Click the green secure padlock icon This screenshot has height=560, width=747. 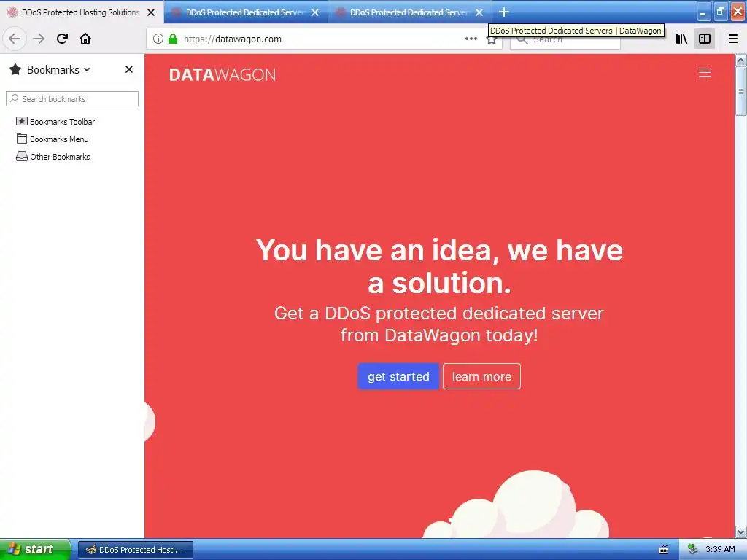pos(173,39)
